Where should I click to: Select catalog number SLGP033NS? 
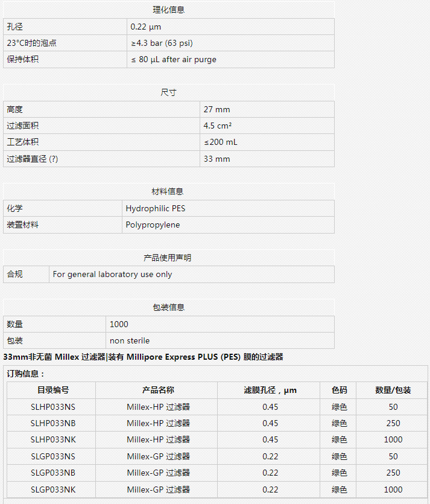pyautogui.click(x=53, y=456)
